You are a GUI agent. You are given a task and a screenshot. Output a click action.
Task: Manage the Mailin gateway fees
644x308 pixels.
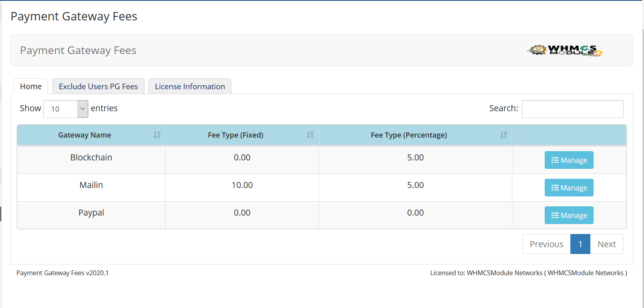coord(569,188)
